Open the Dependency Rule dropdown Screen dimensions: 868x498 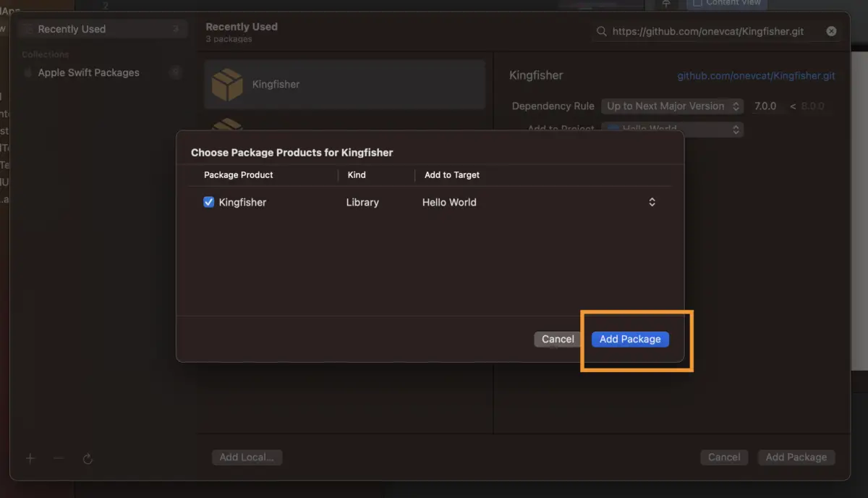(x=672, y=106)
